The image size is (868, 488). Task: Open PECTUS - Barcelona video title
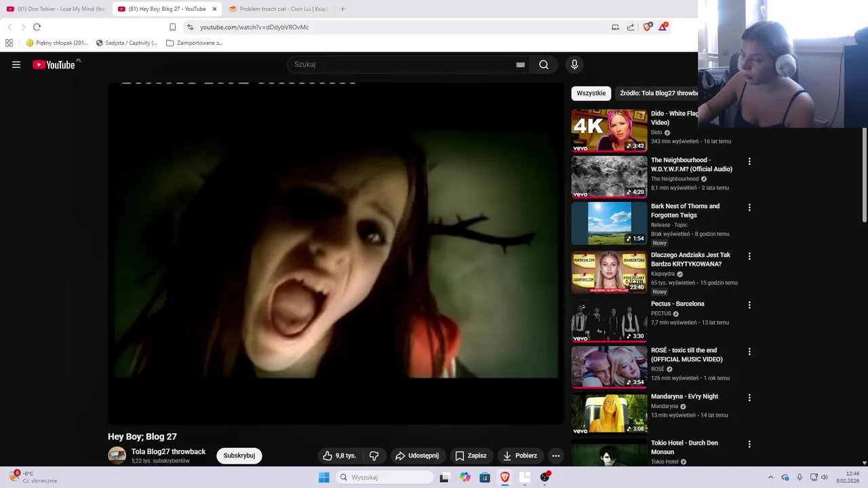click(x=677, y=304)
